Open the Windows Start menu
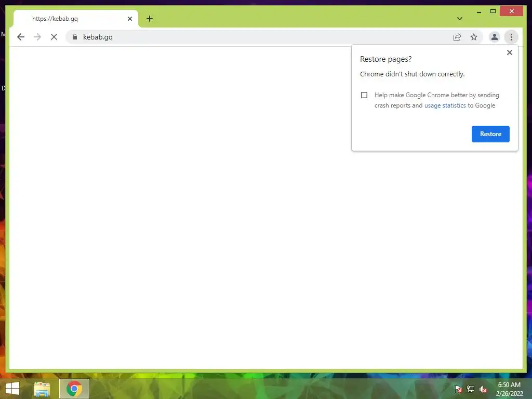Screen dimensions: 532x399 (x=12, y=389)
